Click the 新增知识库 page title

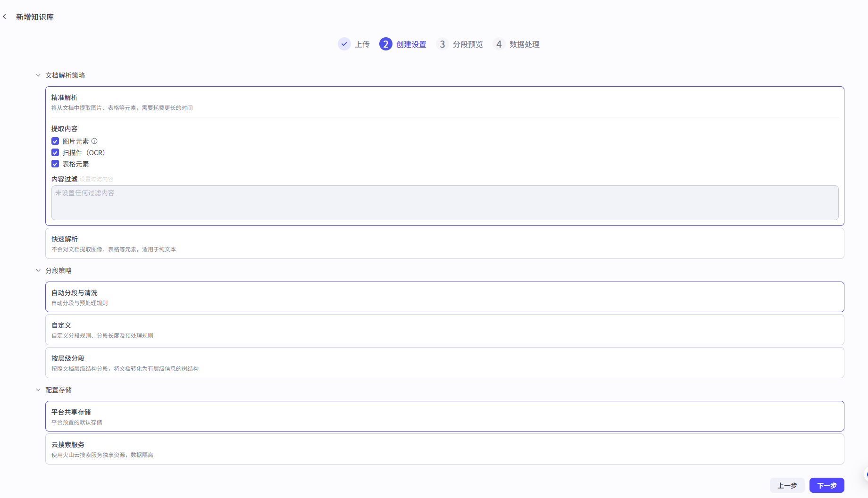point(35,17)
